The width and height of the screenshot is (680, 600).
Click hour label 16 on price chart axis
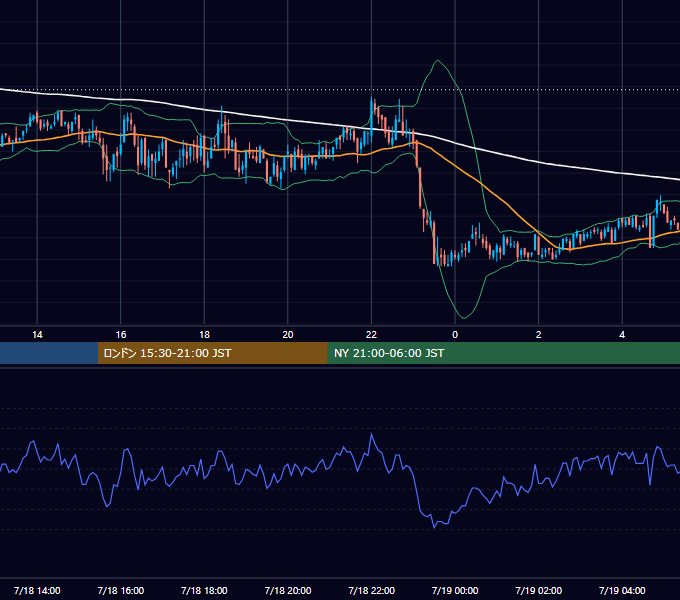121,335
